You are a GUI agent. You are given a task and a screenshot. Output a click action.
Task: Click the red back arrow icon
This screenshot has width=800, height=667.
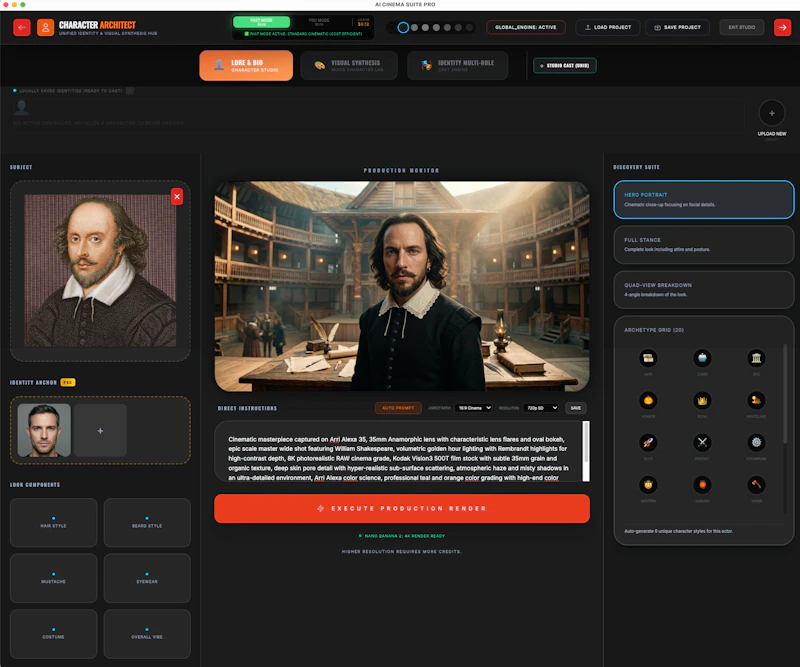(21, 28)
